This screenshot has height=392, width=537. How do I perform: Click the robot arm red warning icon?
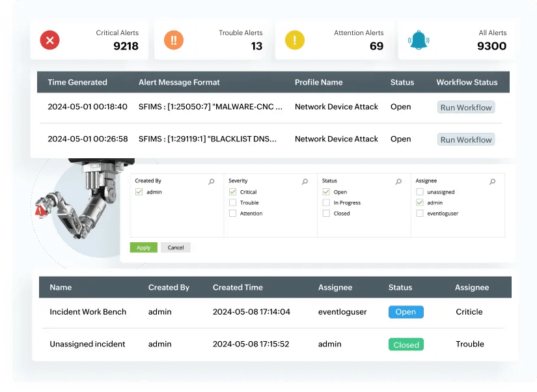(x=40, y=210)
